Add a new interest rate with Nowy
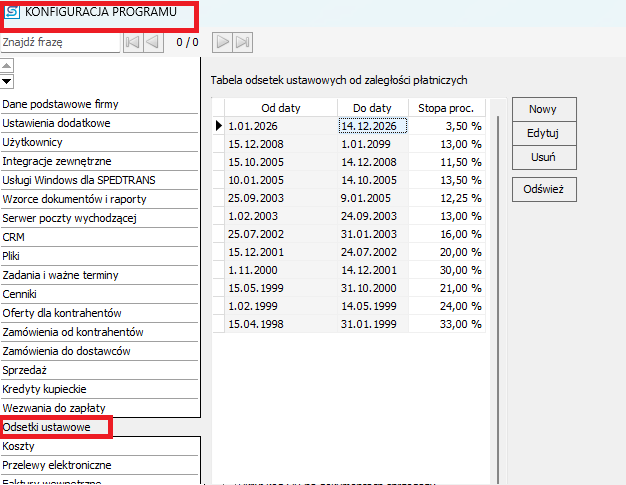 544,109
